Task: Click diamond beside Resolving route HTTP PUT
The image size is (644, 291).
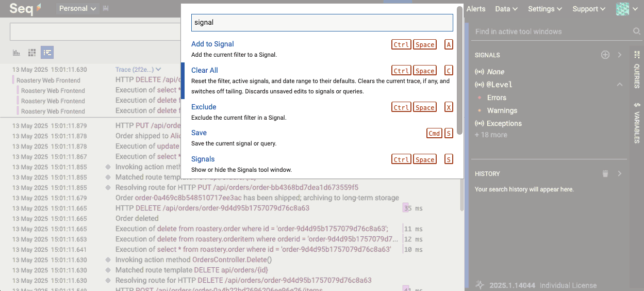Action: coord(108,188)
